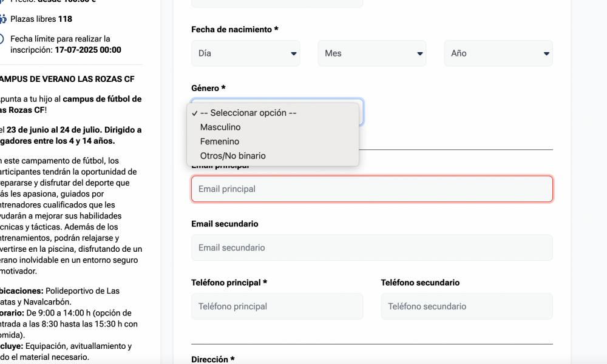
Task: Focus the Email principal field
Action: pyautogui.click(x=371, y=189)
